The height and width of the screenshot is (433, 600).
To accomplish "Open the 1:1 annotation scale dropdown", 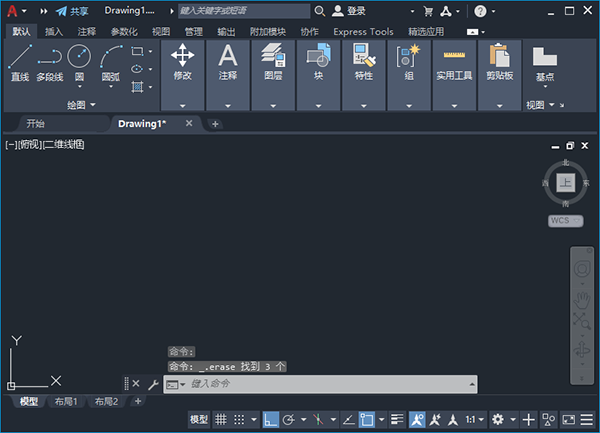I will click(x=476, y=419).
